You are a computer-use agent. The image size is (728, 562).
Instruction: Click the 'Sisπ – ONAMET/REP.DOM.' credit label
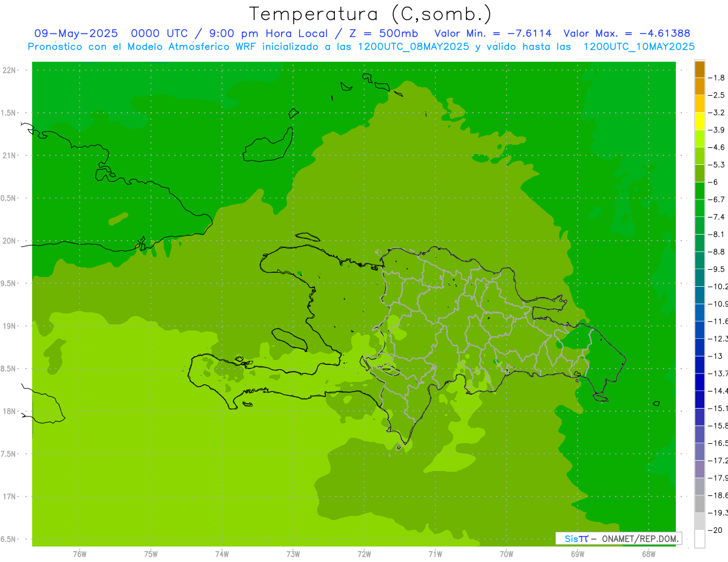point(618,538)
